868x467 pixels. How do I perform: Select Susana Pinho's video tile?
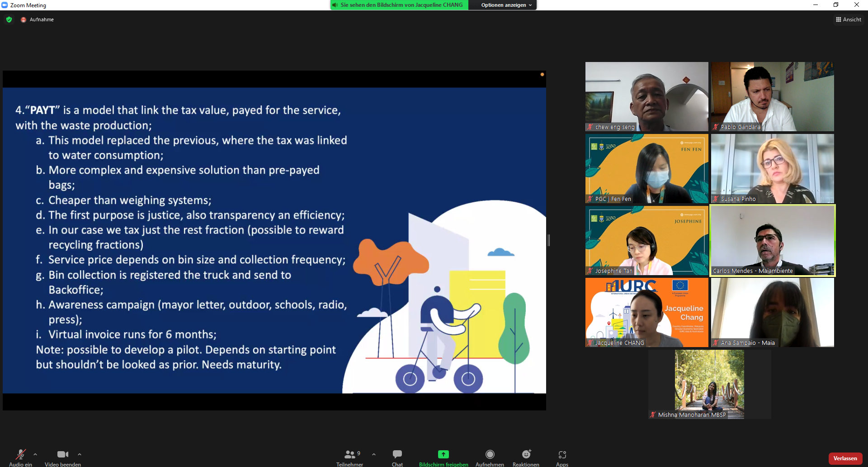pyautogui.click(x=772, y=168)
